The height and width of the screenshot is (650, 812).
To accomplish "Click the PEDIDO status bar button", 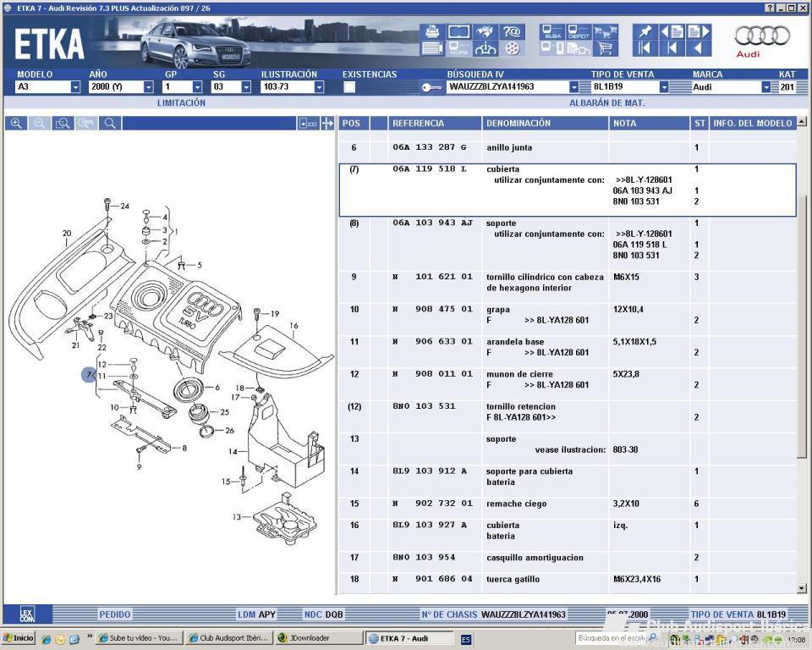I will pyautogui.click(x=115, y=614).
